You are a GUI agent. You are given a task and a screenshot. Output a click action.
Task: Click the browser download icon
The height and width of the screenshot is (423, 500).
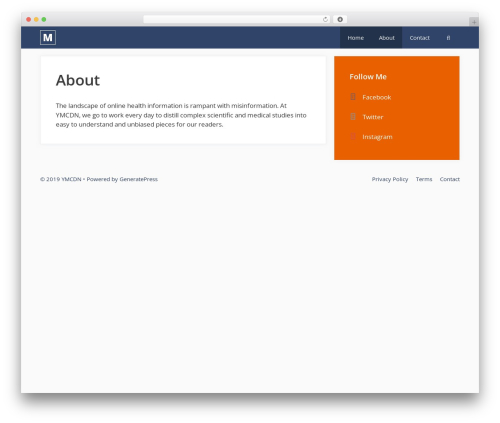pyautogui.click(x=340, y=19)
